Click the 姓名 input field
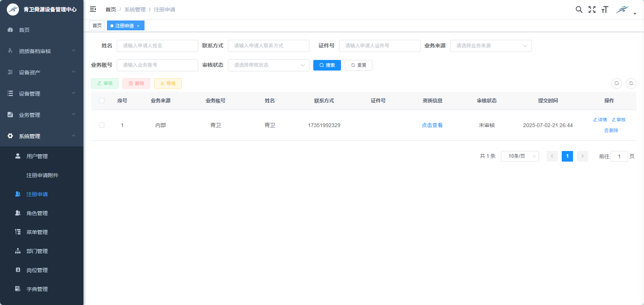The height and width of the screenshot is (305, 644). pyautogui.click(x=157, y=46)
